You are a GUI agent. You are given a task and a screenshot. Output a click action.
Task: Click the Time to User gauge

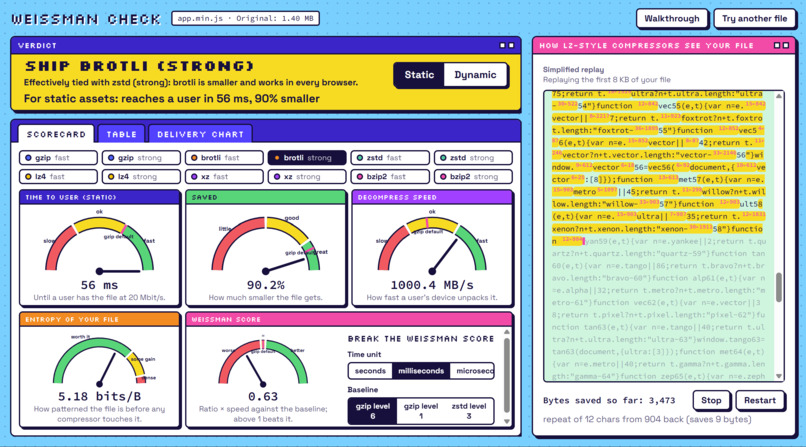click(100, 243)
